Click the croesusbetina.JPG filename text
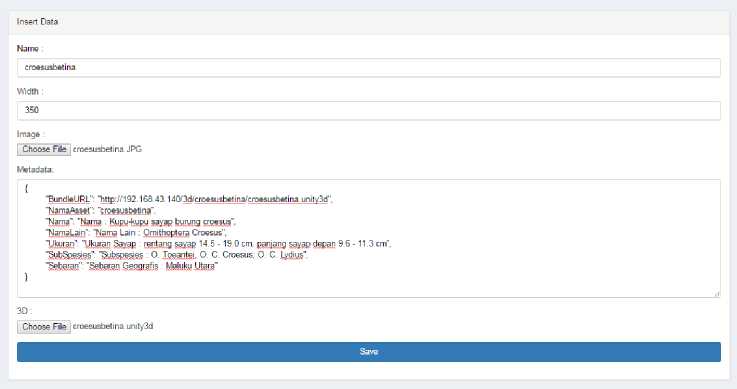This screenshot has height=389, width=737. point(107,149)
